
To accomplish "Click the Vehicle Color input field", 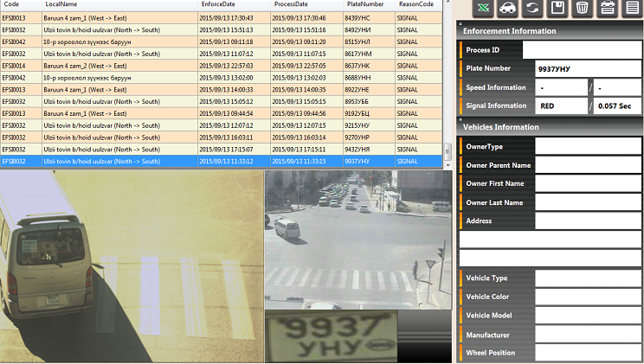I will point(588,297).
